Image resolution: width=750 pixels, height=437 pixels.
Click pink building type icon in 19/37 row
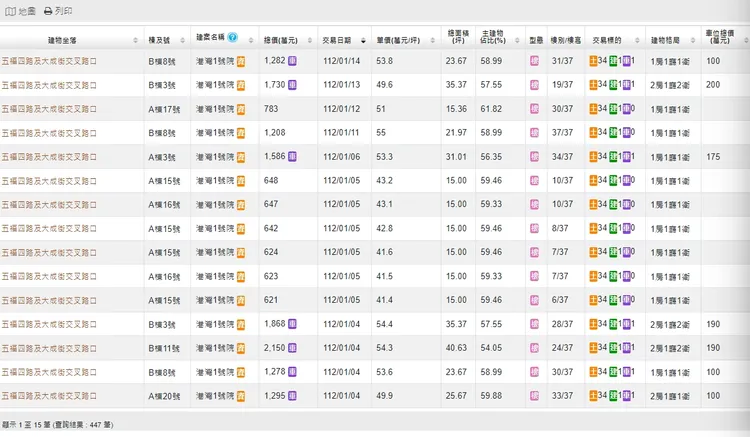click(x=535, y=85)
